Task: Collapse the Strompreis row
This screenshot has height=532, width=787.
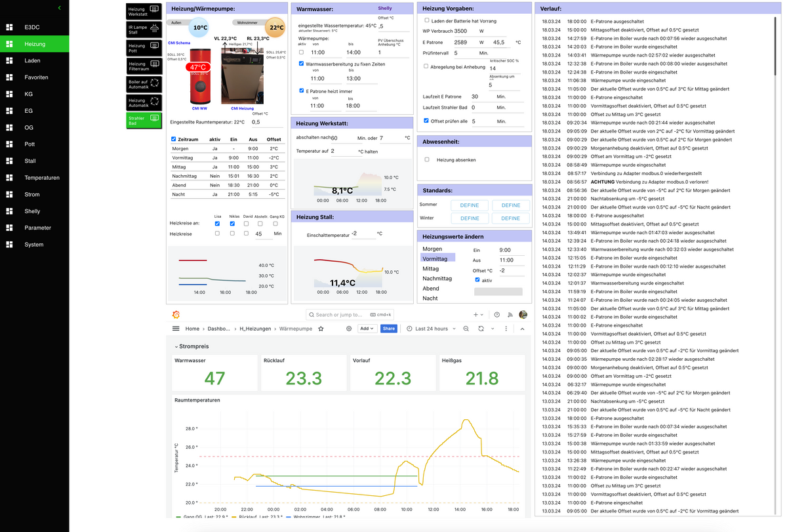Action: click(x=176, y=346)
